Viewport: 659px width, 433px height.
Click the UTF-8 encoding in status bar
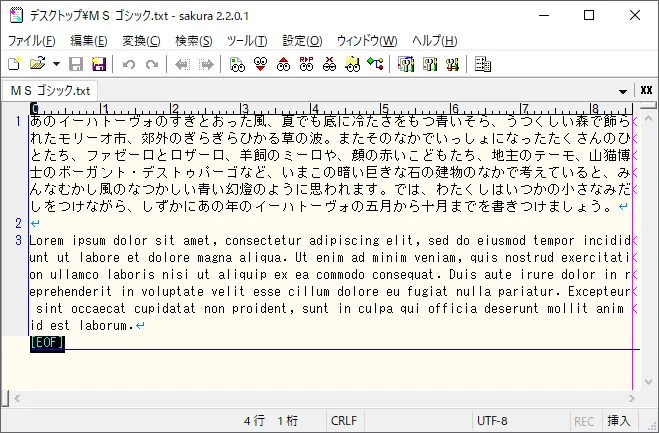492,421
